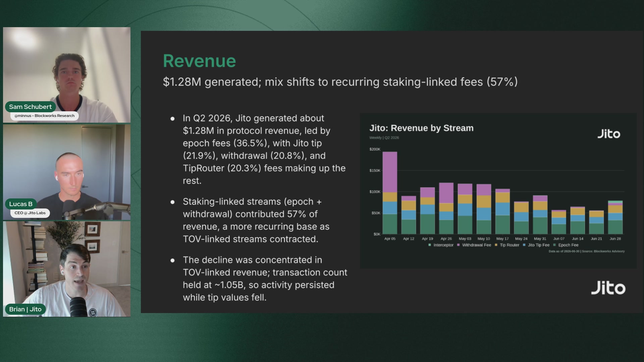Click the Apr 26 stacked bar
This screenshot has width=644, height=362.
pos(446,208)
